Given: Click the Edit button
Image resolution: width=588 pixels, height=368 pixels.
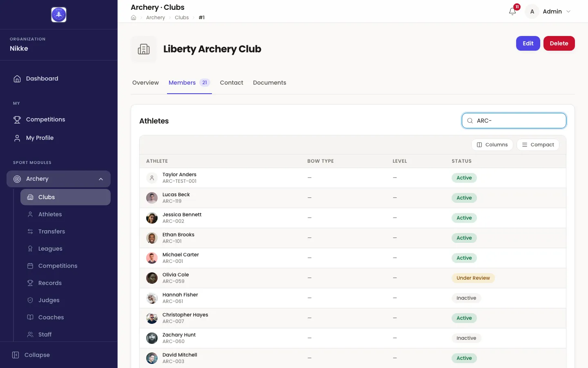Looking at the screenshot, I should coord(528,43).
